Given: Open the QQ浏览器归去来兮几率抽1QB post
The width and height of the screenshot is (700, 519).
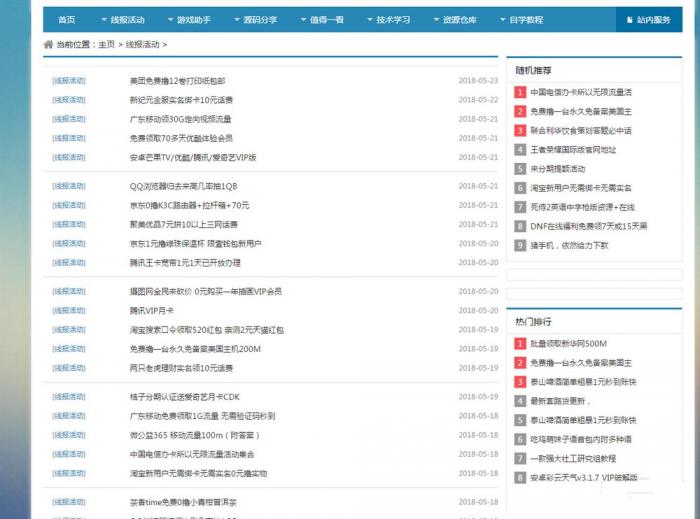Looking at the screenshot, I should tap(183, 186).
